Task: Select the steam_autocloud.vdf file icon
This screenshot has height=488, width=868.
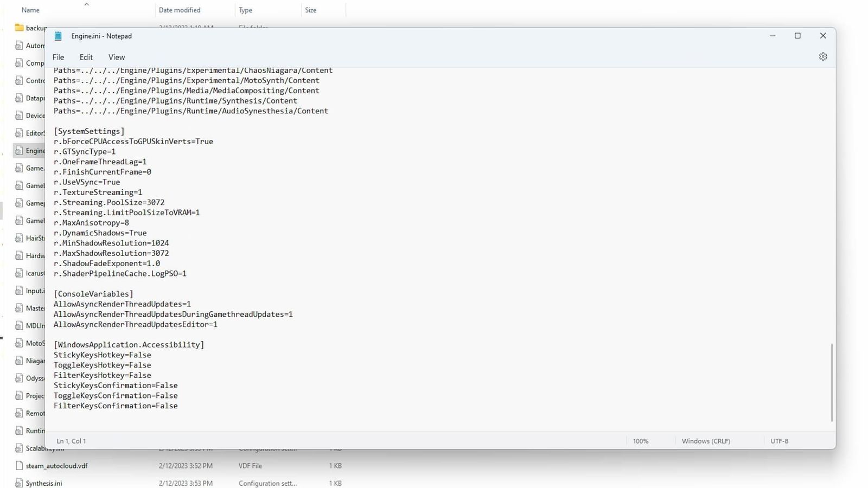Action: pyautogui.click(x=20, y=466)
